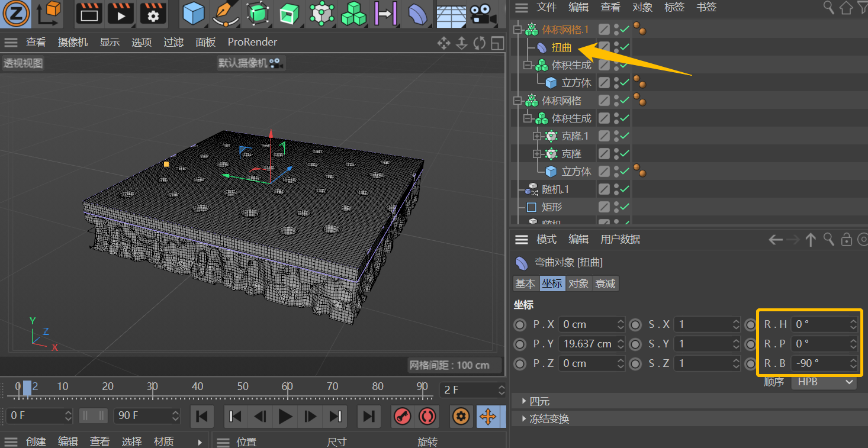
Task: Click the P.Y 19.637 cm input field
Action: click(x=591, y=343)
